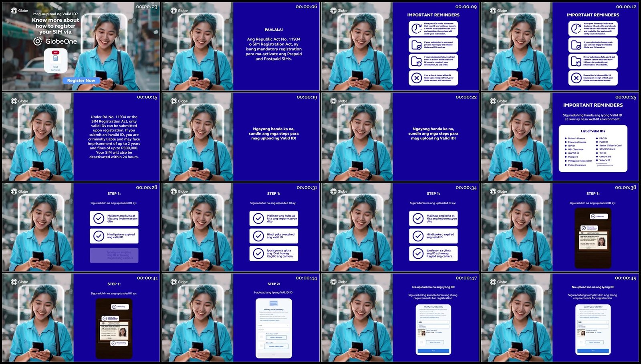Screen dimensions: 641x364
Task: Tap the SIM Services app icon in first frame
Action: 56,61
